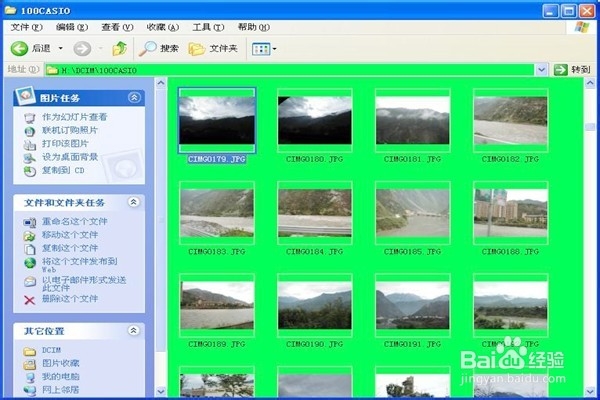Collapse the Picture Tasks (图片任务) panel

pyautogui.click(x=134, y=97)
